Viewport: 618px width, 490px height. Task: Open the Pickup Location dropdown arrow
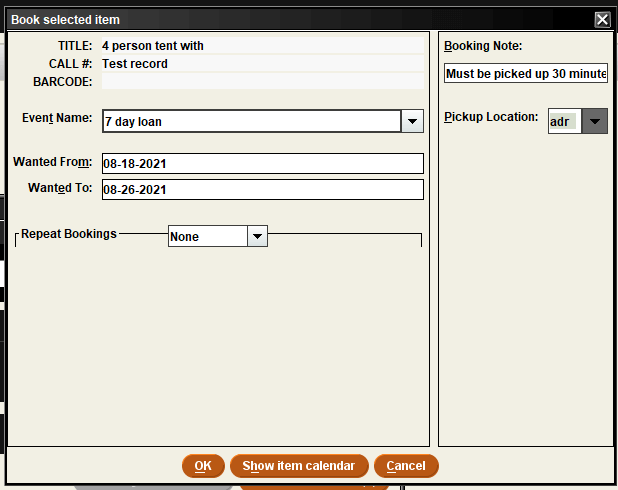[x=594, y=121]
